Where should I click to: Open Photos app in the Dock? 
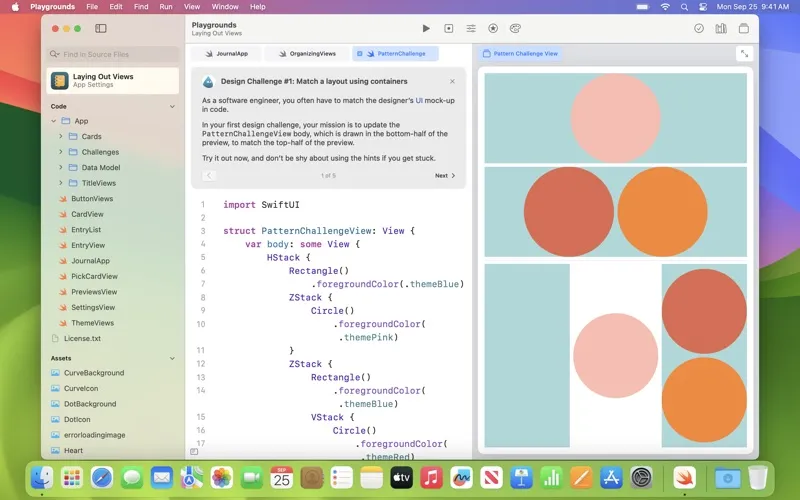222,478
